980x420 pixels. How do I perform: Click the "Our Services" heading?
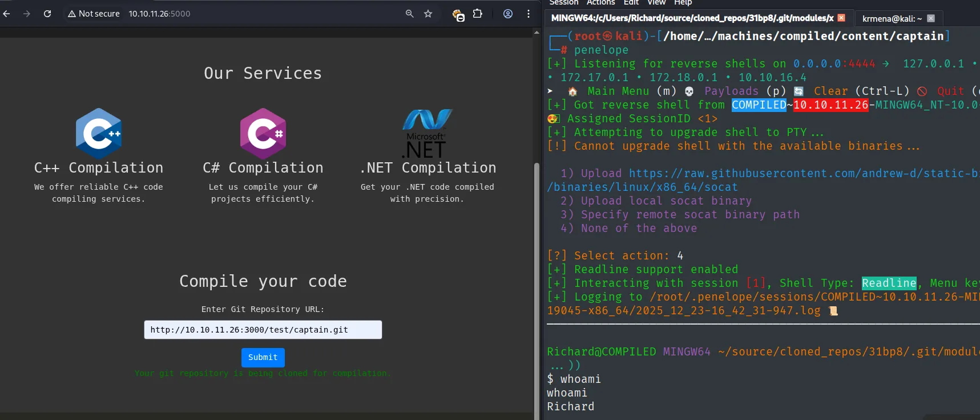pyautogui.click(x=263, y=73)
